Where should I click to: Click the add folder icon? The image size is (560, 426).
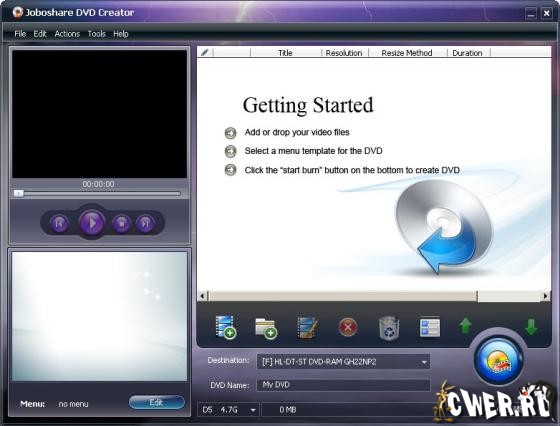[266, 328]
